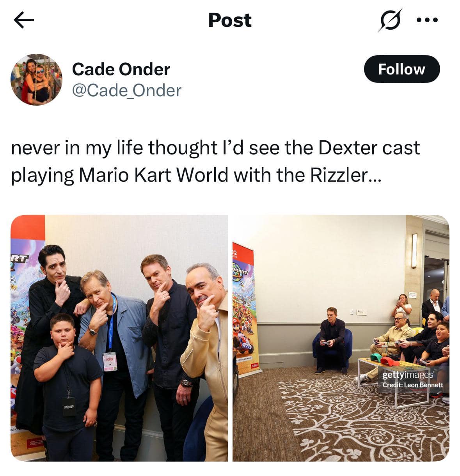Open the @Cade_Onder handle link

tap(126, 90)
